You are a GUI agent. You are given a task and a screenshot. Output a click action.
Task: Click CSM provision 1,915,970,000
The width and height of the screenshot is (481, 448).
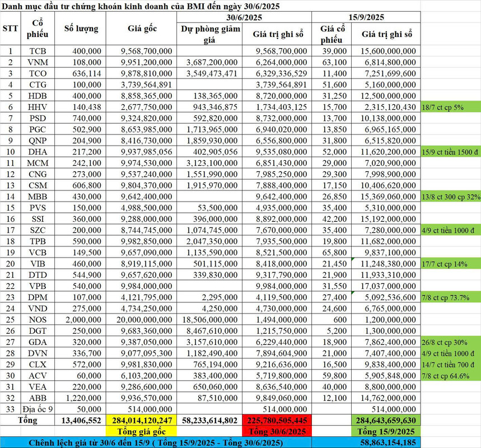209,185
